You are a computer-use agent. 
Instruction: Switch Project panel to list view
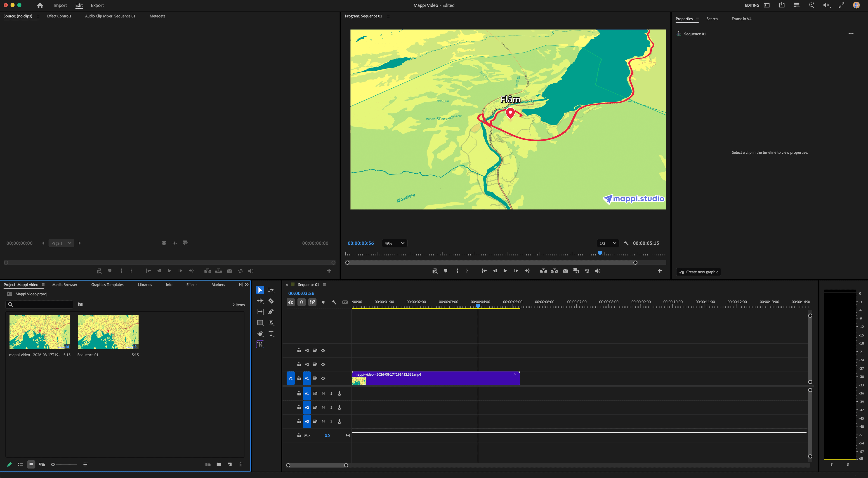20,464
